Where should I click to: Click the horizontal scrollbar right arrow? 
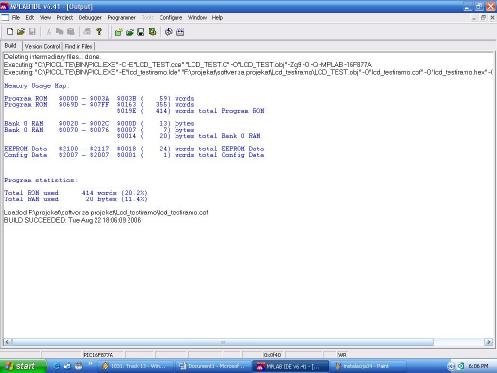click(x=489, y=342)
